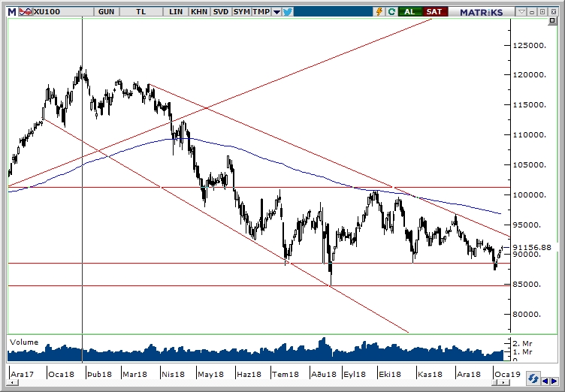Click the green refresh icon
The height and width of the screenshot is (392, 565).
tap(391, 12)
